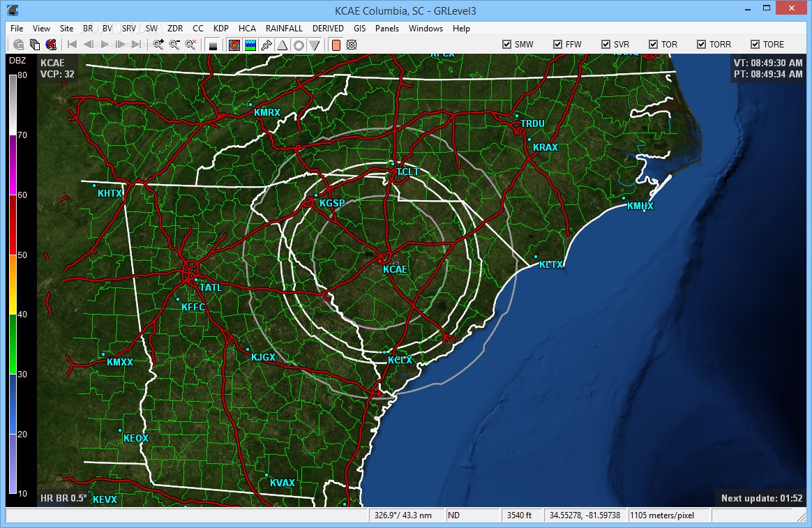Click the KCAE radar site on map

395,269
